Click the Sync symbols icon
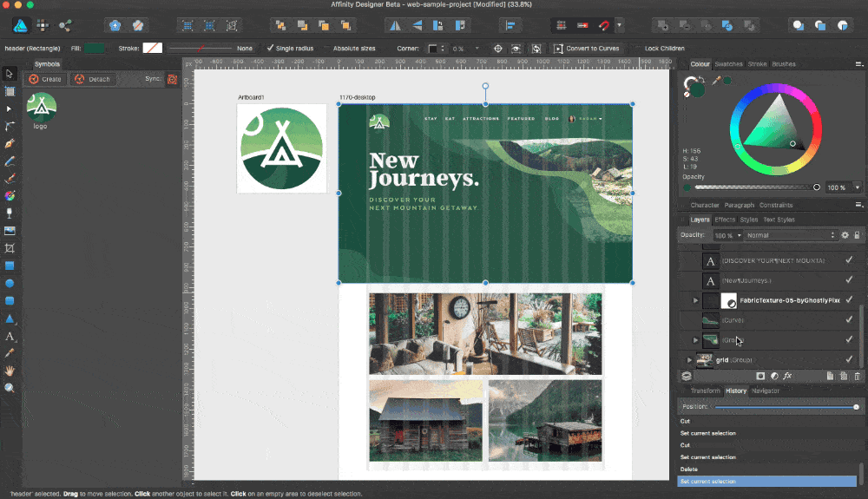This screenshot has width=868, height=499. (x=172, y=79)
